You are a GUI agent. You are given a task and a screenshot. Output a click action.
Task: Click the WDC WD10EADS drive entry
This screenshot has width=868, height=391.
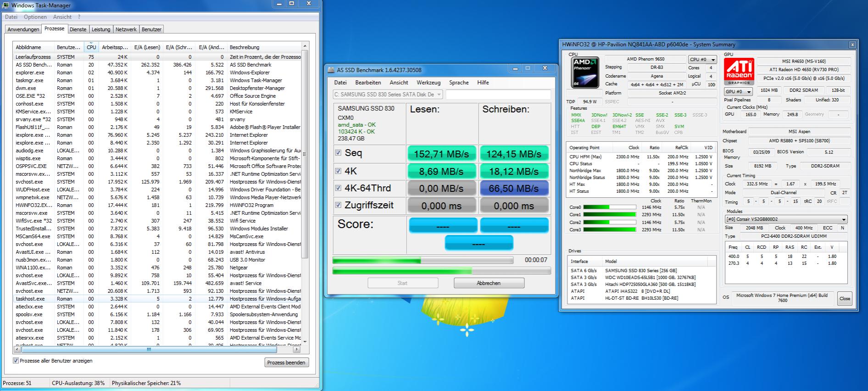tap(642, 277)
